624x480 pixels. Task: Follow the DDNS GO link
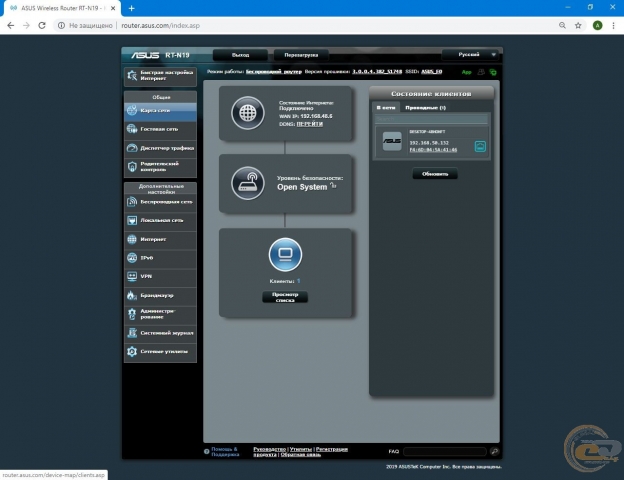coord(310,124)
